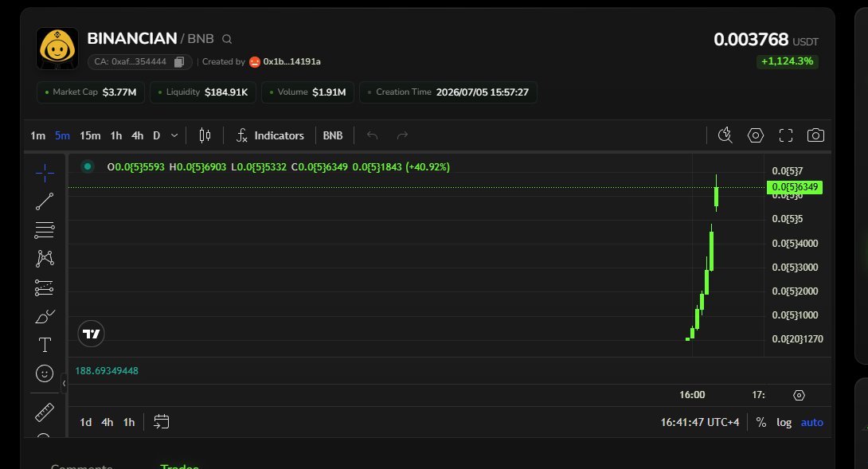
Task: Take a chart snapshot with camera
Action: click(815, 135)
